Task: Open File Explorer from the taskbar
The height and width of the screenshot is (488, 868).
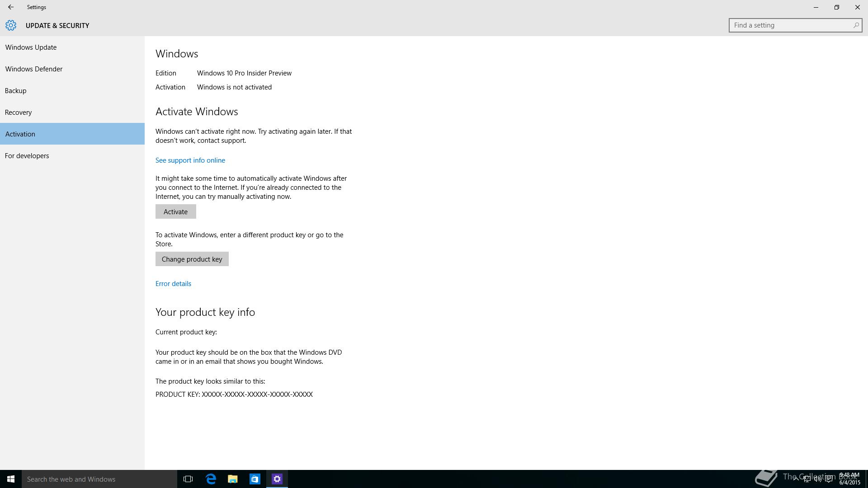Action: (233, 479)
